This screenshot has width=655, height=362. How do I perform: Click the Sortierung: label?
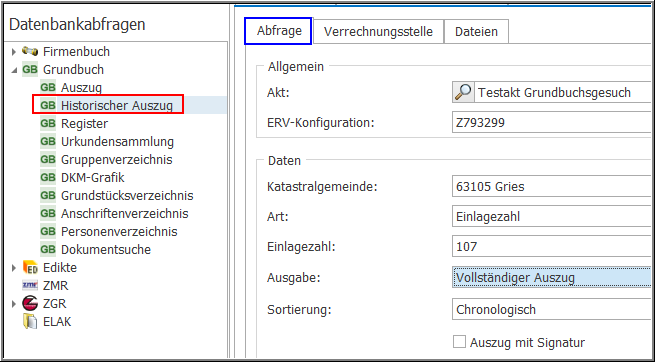[x=299, y=309]
